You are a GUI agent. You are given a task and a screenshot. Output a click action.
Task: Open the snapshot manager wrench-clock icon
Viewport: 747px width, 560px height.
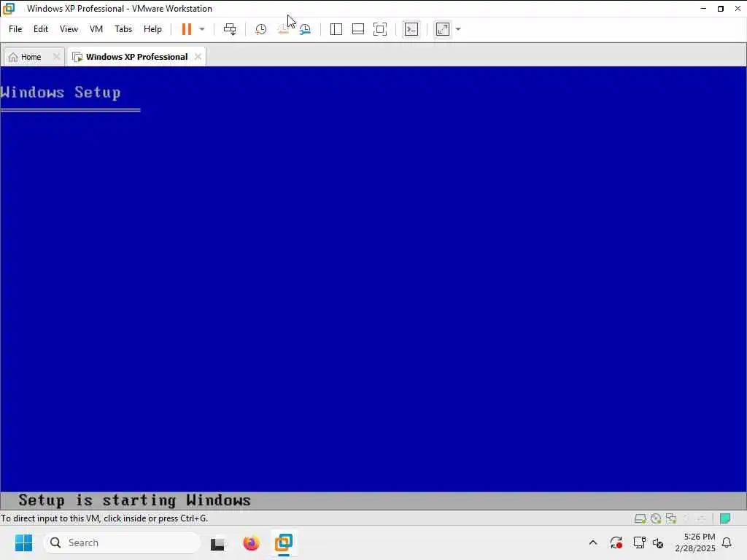click(x=306, y=29)
